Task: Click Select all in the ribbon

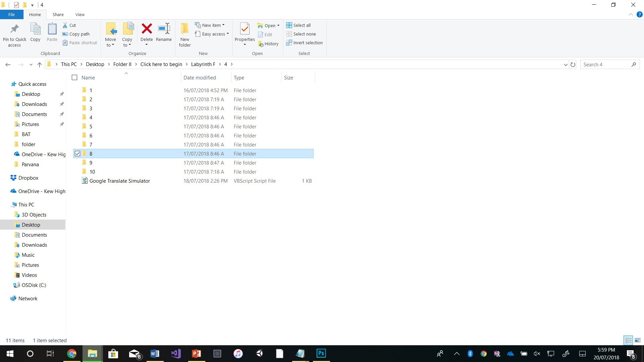Action: pyautogui.click(x=299, y=25)
